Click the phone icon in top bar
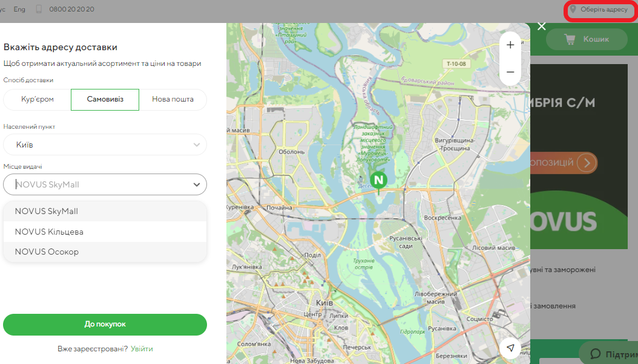This screenshot has height=364, width=638. point(39,10)
